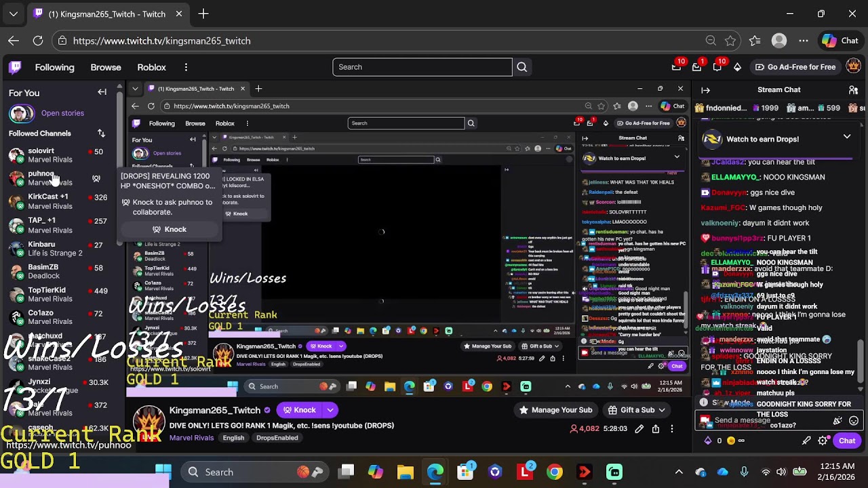This screenshot has width=868, height=488.
Task: Open notifications inbox with badge 1
Action: pyautogui.click(x=696, y=67)
